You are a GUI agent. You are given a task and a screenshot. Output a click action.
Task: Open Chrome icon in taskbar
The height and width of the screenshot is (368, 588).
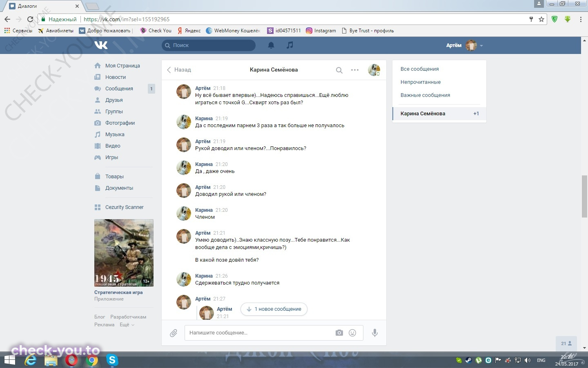pyautogui.click(x=92, y=360)
